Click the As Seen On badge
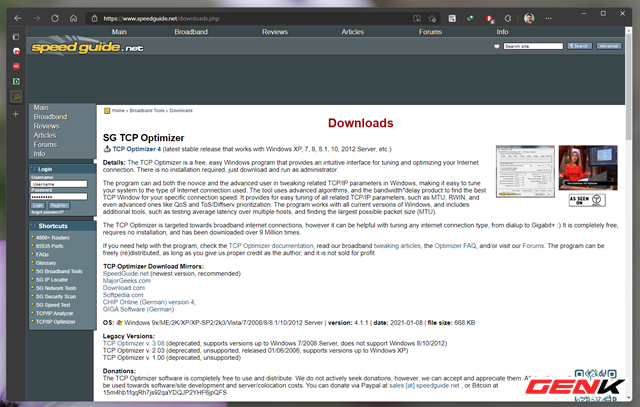The image size is (640, 407). click(x=587, y=200)
